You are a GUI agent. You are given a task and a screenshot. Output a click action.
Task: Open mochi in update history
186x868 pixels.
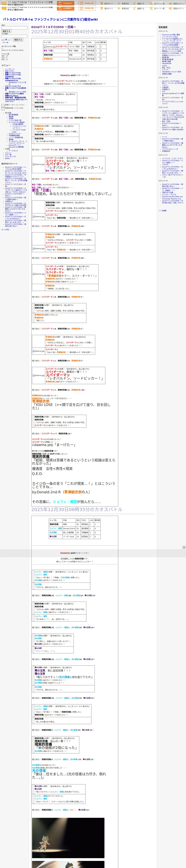click(x=164, y=65)
